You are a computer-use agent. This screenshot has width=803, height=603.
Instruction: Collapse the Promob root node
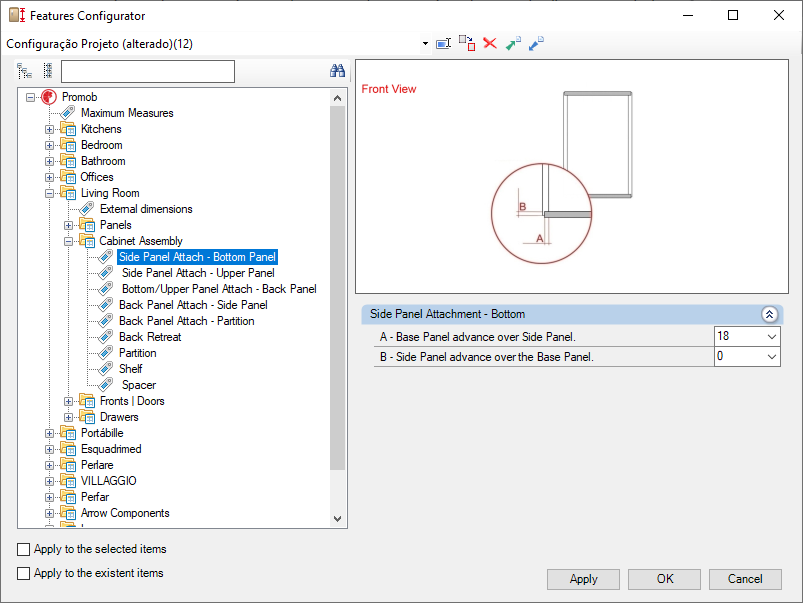[x=31, y=97]
